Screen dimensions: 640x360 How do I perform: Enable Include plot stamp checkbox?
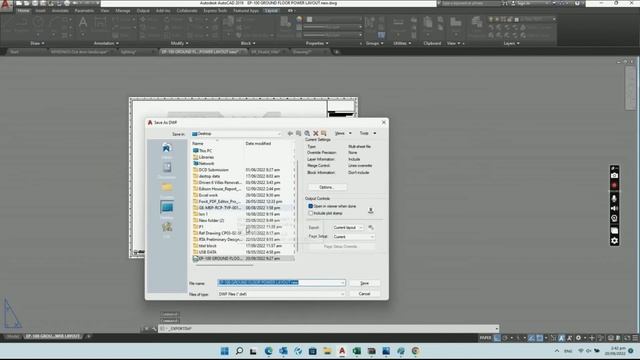pos(311,213)
